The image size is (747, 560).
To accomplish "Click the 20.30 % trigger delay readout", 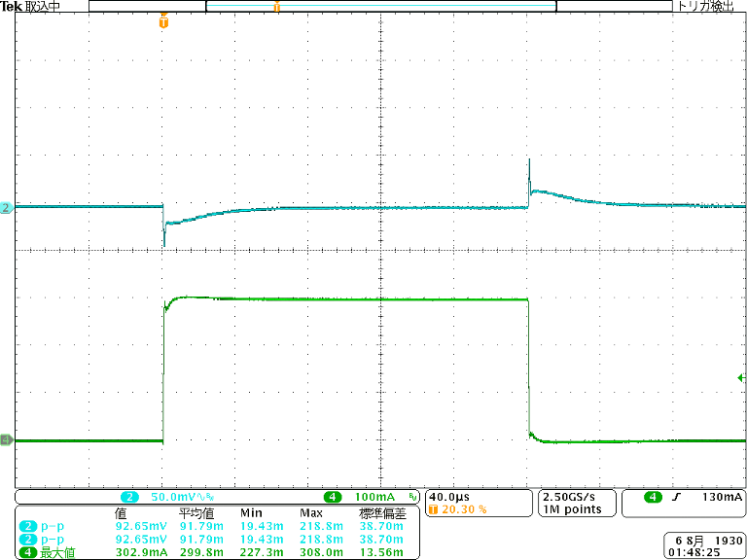I will click(x=463, y=509).
